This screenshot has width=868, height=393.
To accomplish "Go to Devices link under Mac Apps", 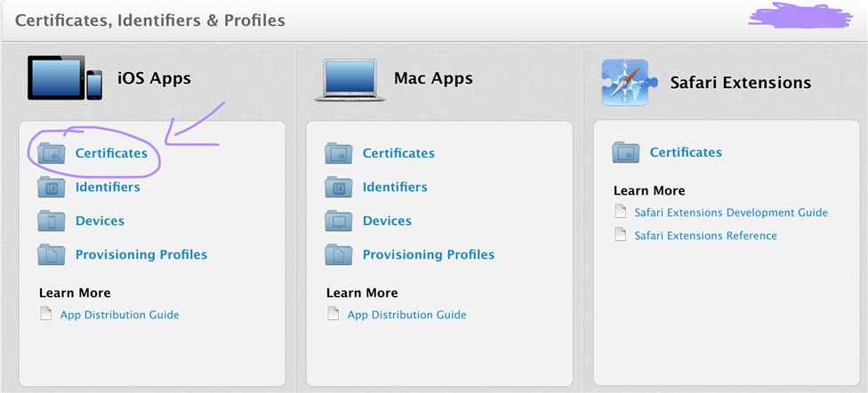I will [x=387, y=221].
